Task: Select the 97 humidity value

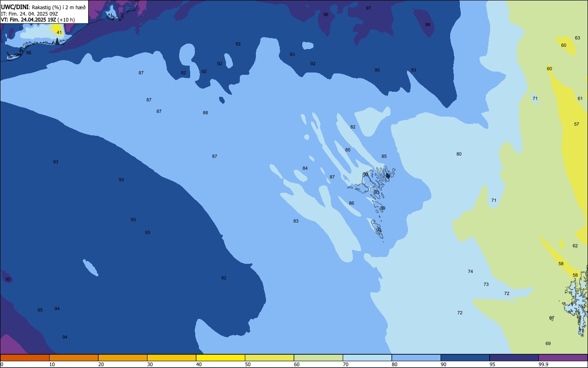Action: (x=368, y=8)
